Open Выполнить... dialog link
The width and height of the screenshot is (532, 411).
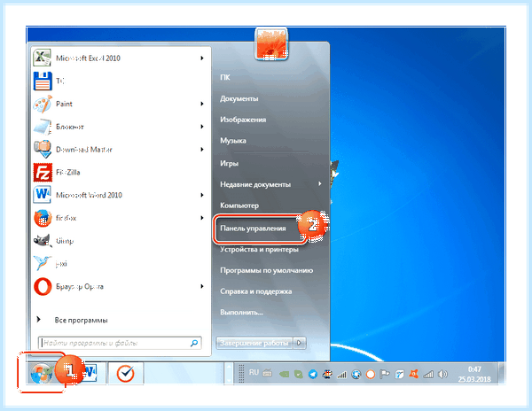click(x=241, y=312)
